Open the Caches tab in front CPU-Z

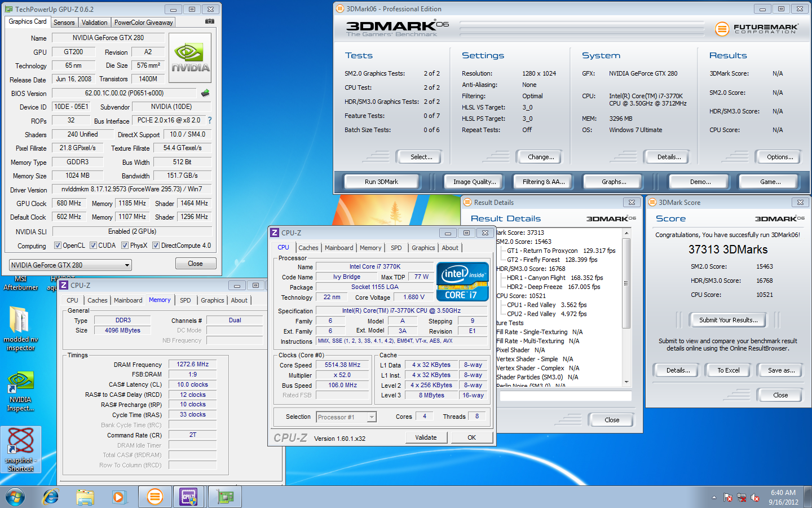[308, 248]
